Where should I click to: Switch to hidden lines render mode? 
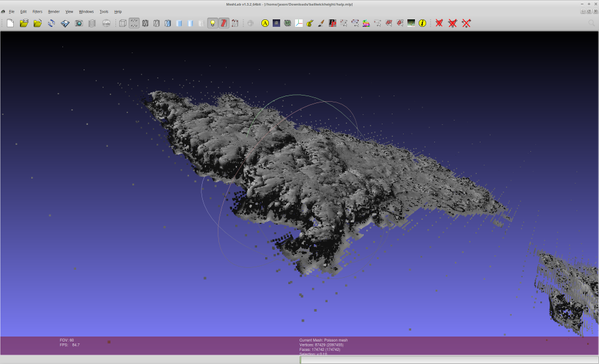click(x=156, y=23)
